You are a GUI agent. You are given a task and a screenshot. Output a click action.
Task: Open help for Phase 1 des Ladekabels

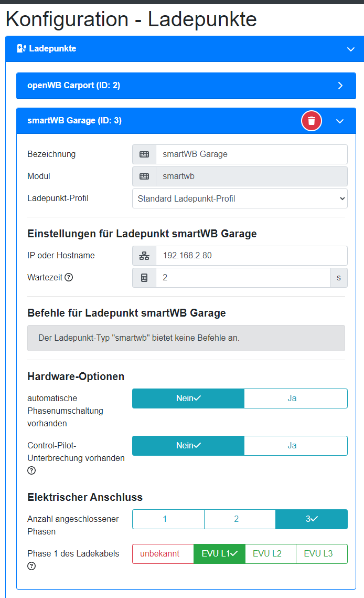pos(31,566)
